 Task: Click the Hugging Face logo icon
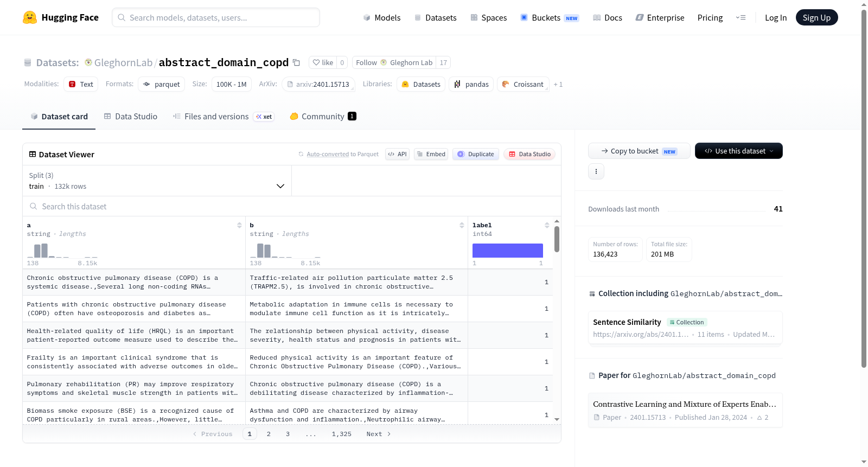coord(30,17)
